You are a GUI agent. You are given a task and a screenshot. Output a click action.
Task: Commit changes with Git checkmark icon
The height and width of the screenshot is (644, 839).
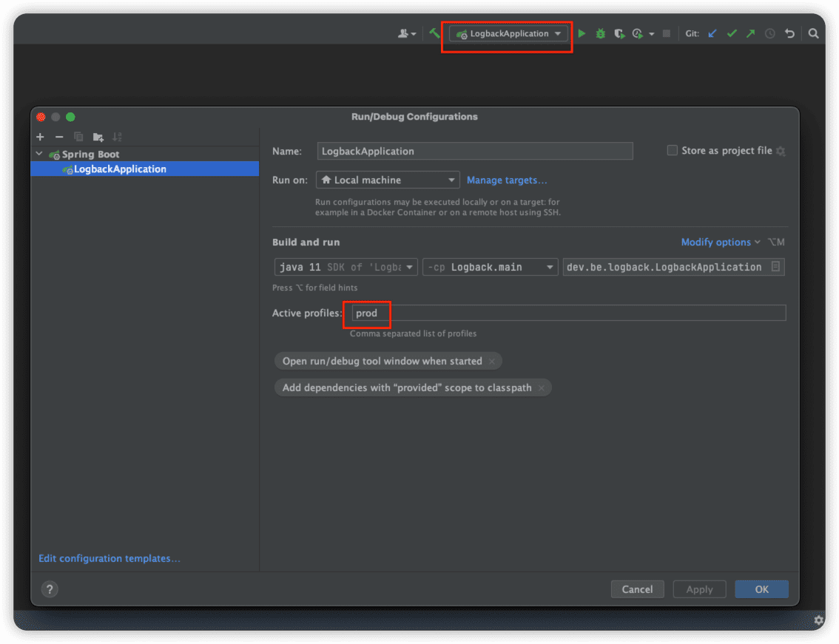click(x=731, y=33)
